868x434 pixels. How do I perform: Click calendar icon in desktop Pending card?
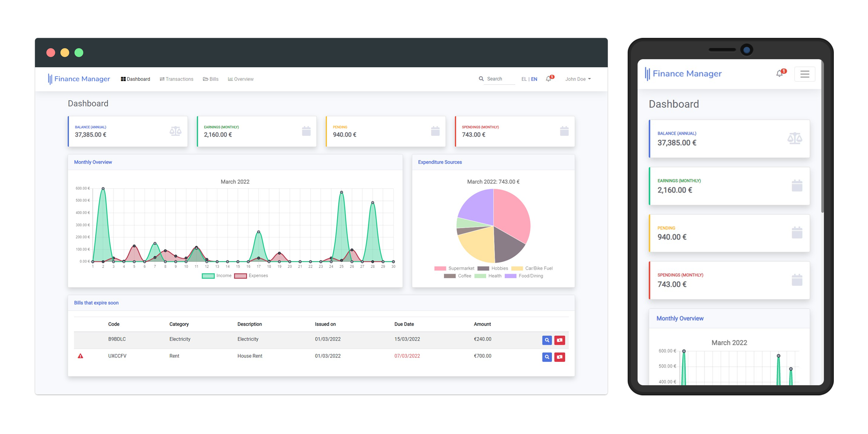click(x=435, y=131)
